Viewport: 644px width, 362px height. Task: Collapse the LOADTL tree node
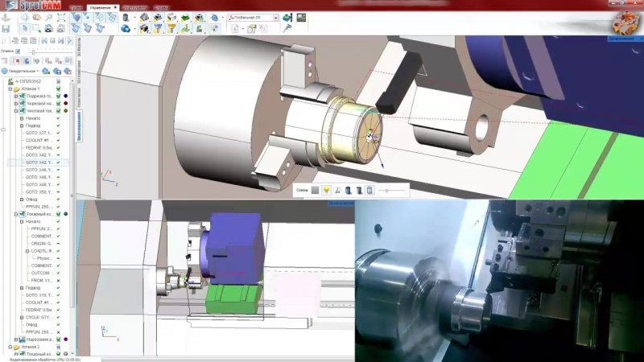[27, 251]
